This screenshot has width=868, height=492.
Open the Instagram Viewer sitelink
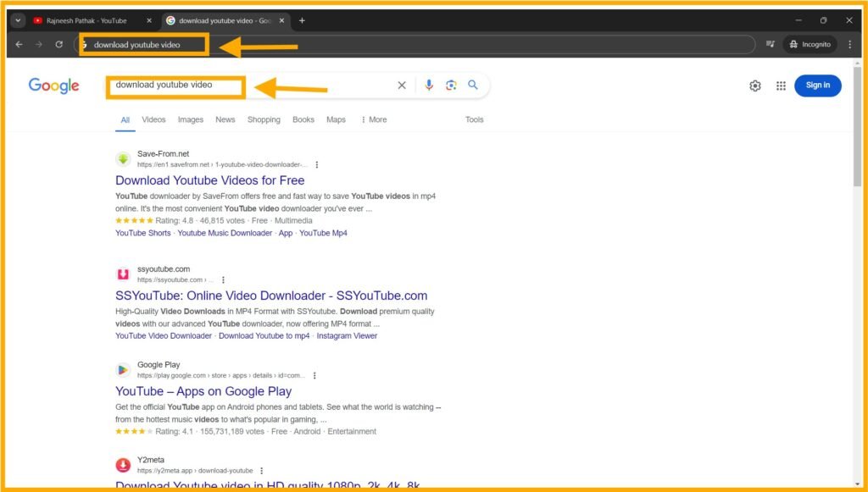tap(347, 335)
